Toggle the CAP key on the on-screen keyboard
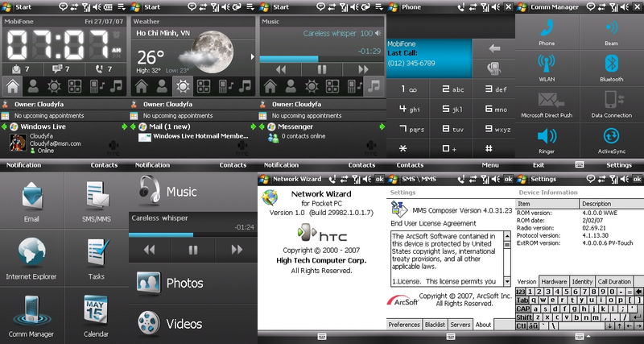 tap(522, 309)
